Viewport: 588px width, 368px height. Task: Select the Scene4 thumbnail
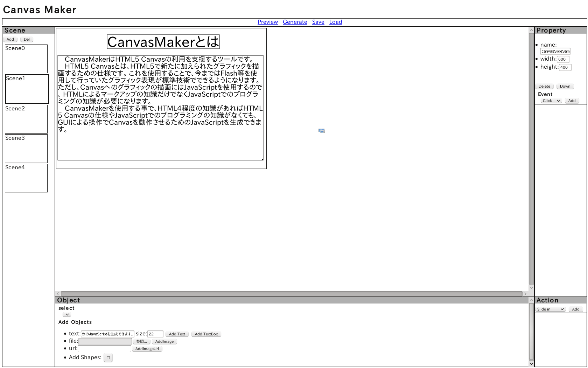26,178
